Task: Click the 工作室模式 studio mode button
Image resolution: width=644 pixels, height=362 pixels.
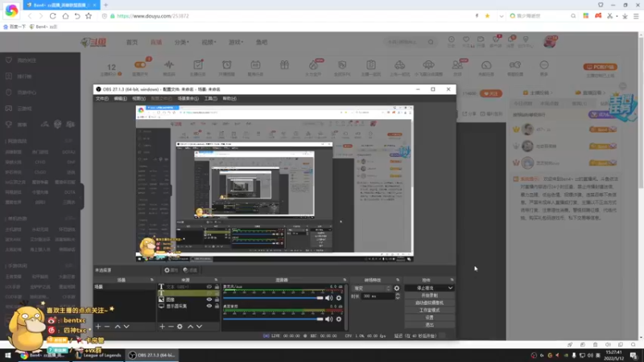Action: (x=430, y=311)
